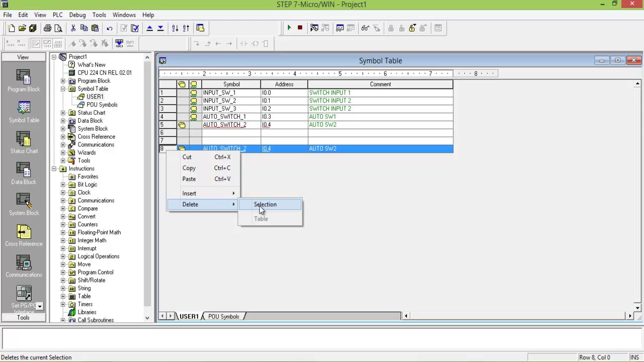
Task: Open the PLC menu
Action: pyautogui.click(x=57, y=15)
